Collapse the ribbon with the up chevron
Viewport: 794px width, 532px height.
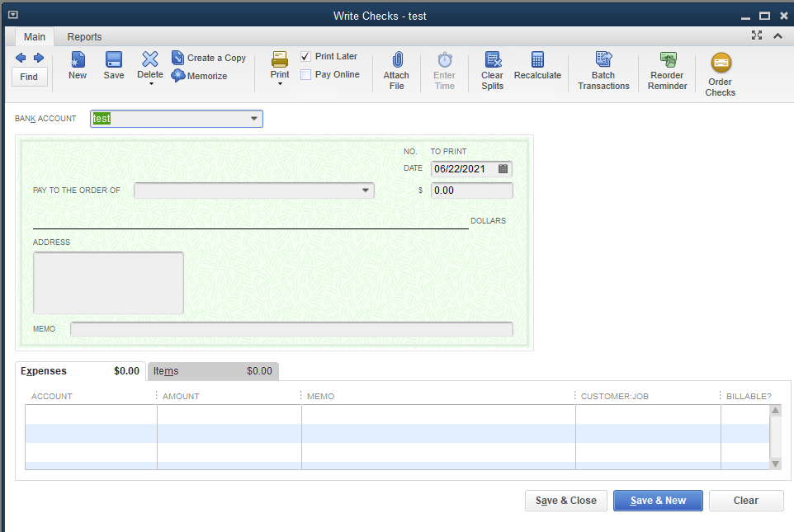pyautogui.click(x=777, y=35)
